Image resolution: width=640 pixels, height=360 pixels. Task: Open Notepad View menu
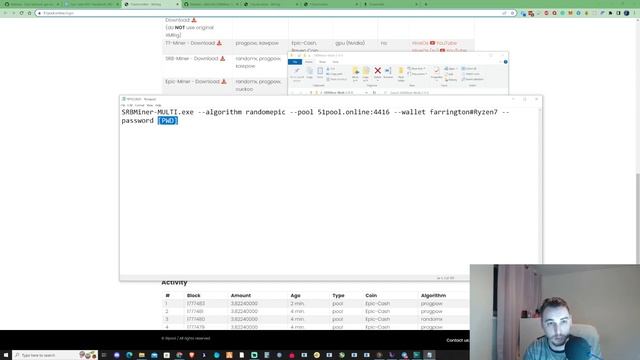click(x=149, y=105)
